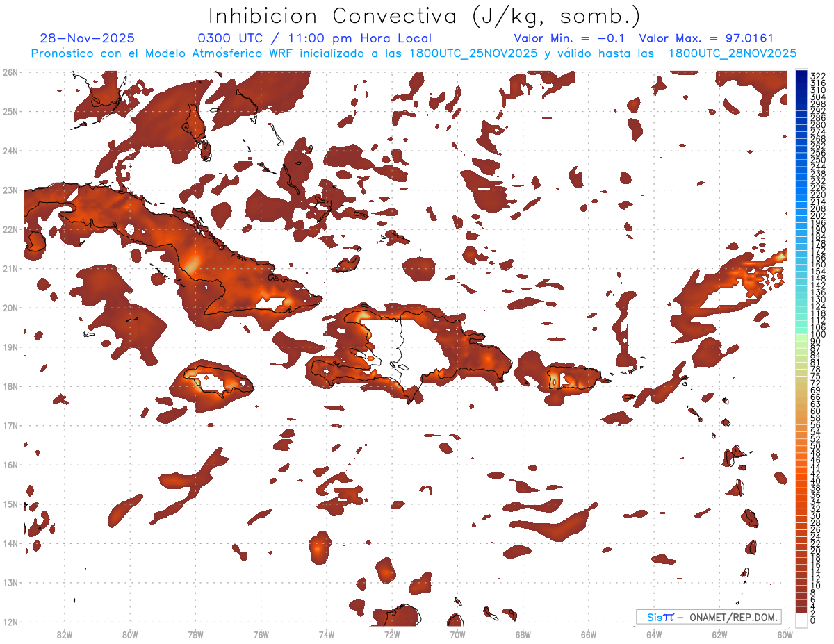Click the '26N' latitude label
This screenshot has width=834, height=644.
(10, 72)
